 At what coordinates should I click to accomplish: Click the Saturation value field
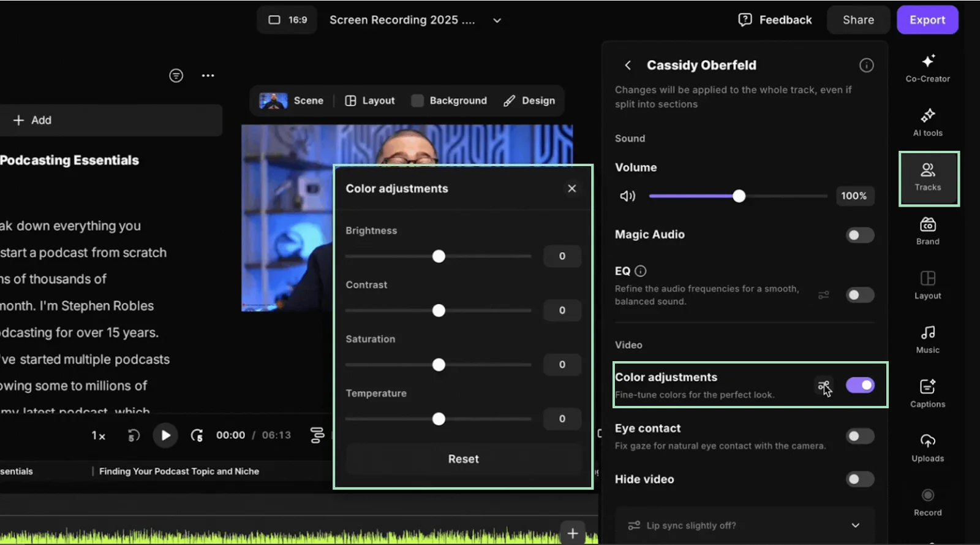562,365
